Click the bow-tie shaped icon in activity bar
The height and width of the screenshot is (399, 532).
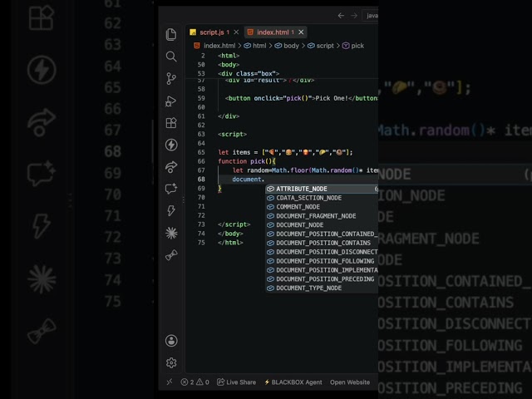coord(171,255)
